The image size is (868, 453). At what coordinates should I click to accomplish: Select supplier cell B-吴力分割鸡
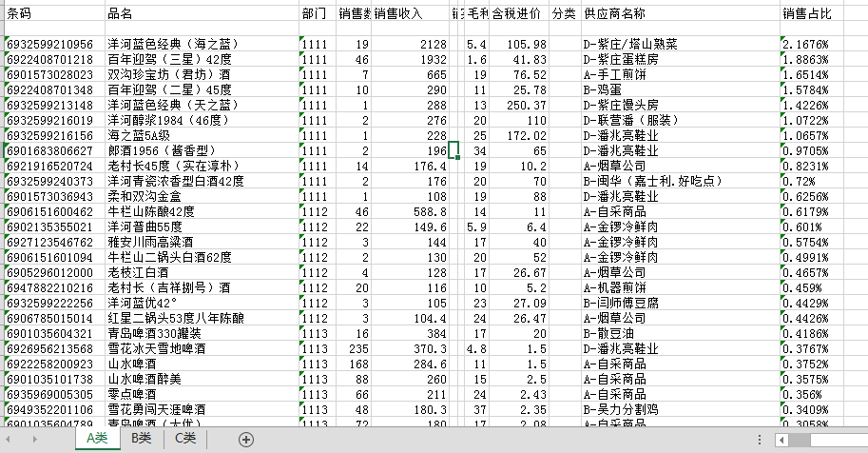(x=681, y=410)
